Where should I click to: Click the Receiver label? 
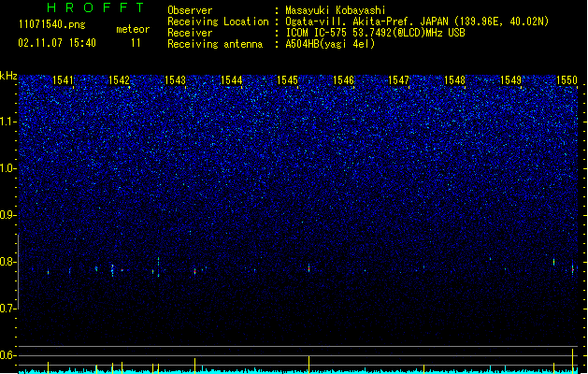pyautogui.click(x=190, y=33)
